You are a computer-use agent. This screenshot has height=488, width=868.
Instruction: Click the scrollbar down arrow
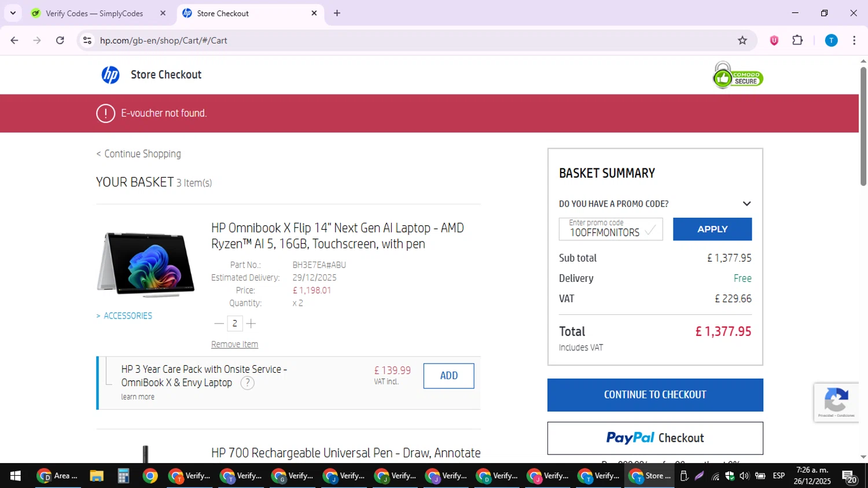coord(863,457)
